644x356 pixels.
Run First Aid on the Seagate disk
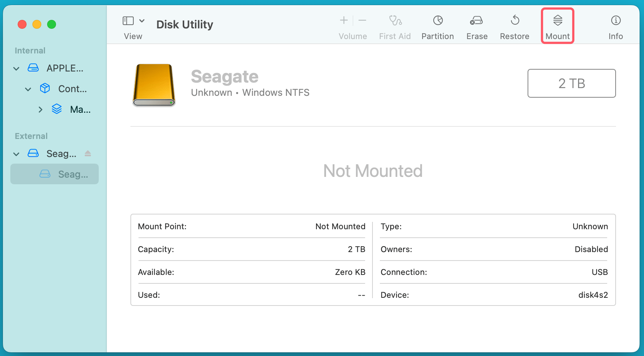coord(395,26)
